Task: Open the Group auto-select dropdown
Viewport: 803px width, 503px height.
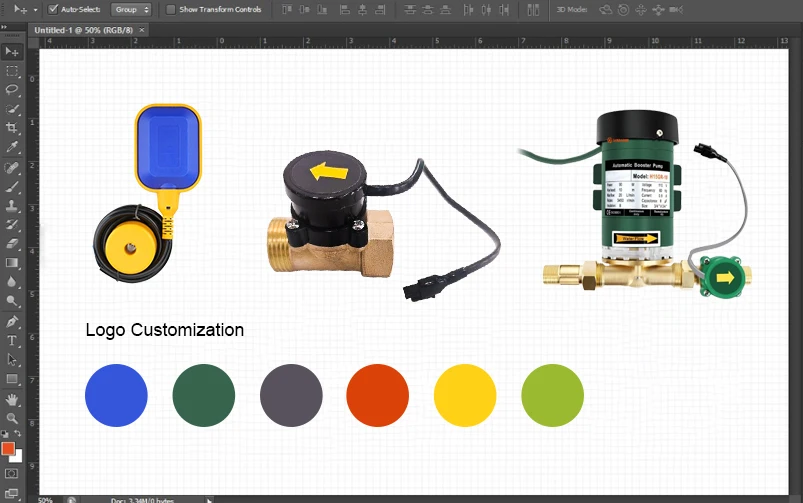Action: pyautogui.click(x=131, y=9)
